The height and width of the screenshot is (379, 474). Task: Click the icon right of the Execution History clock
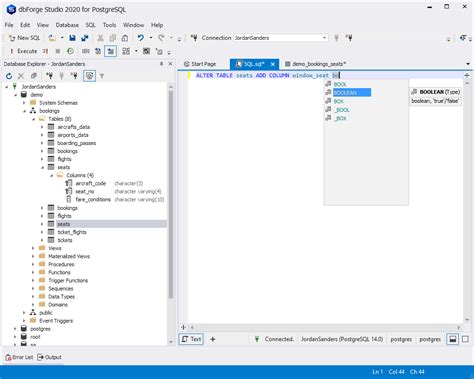tap(86, 51)
